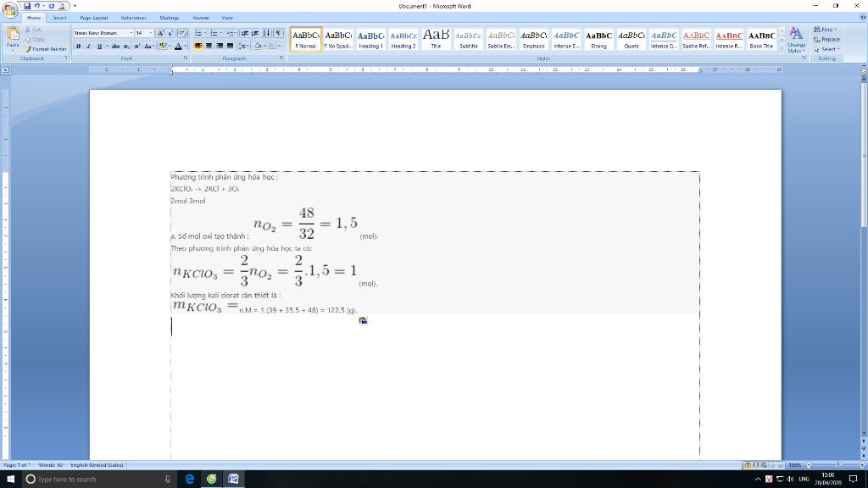Click the Select button in Editing
Viewport: 868px width, 488px height.
(827, 49)
